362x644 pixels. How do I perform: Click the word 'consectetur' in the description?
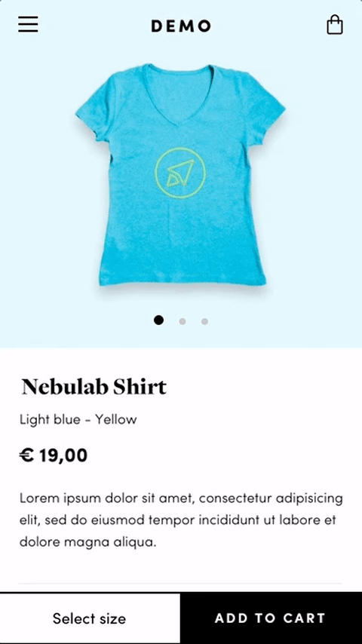click(x=237, y=498)
